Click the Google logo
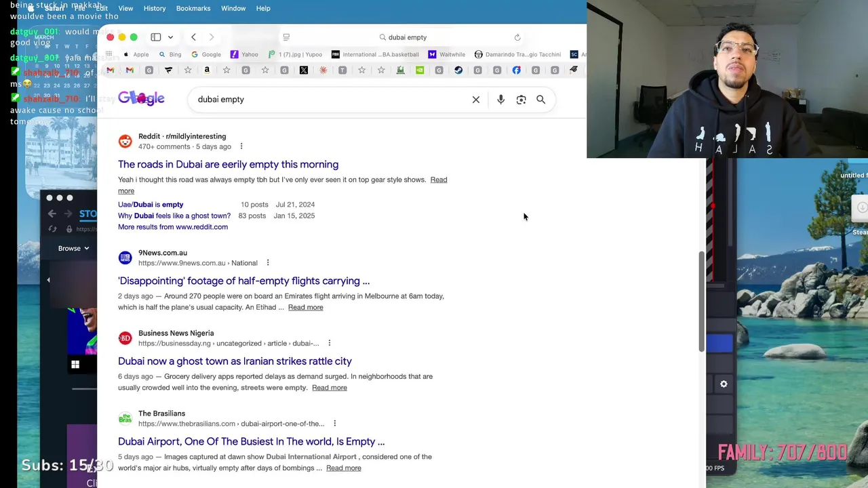This screenshot has height=488, width=868. coord(141,99)
